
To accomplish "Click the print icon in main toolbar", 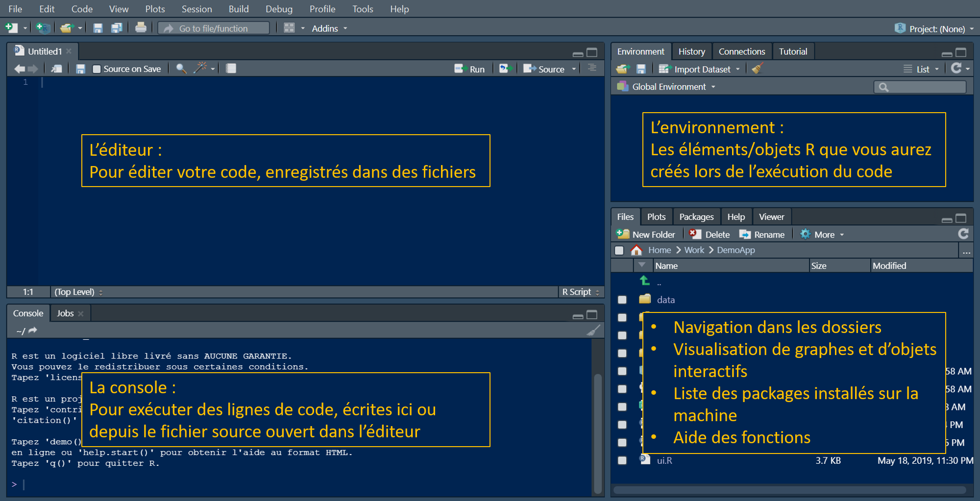I will pos(141,28).
